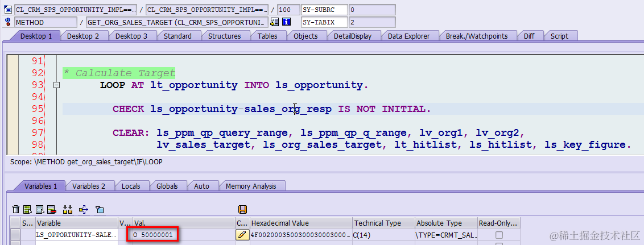Switch to Desktop 3 tab
The width and height of the screenshot is (644, 245).
tap(131, 36)
